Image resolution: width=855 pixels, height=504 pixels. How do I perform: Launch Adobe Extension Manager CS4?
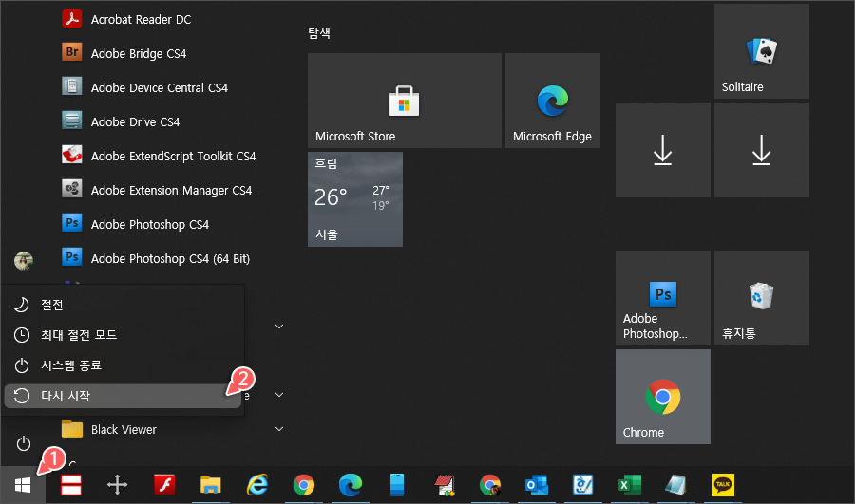pyautogui.click(x=157, y=190)
